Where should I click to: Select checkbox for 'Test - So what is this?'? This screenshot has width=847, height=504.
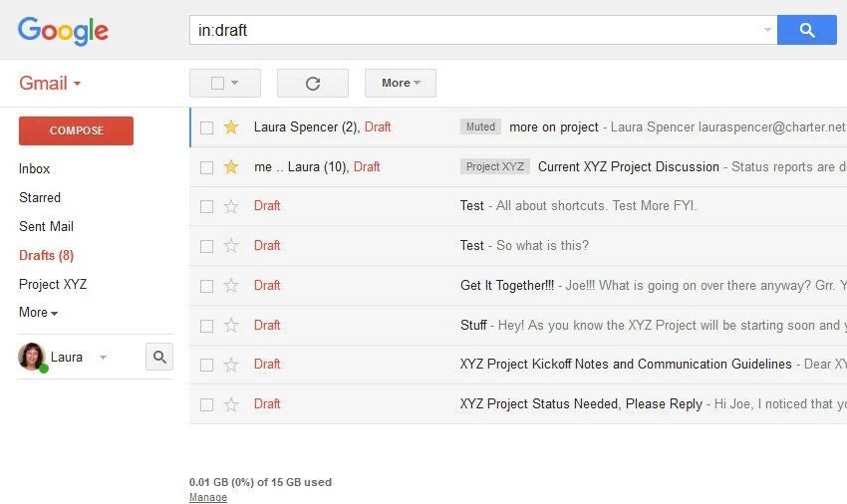point(206,246)
